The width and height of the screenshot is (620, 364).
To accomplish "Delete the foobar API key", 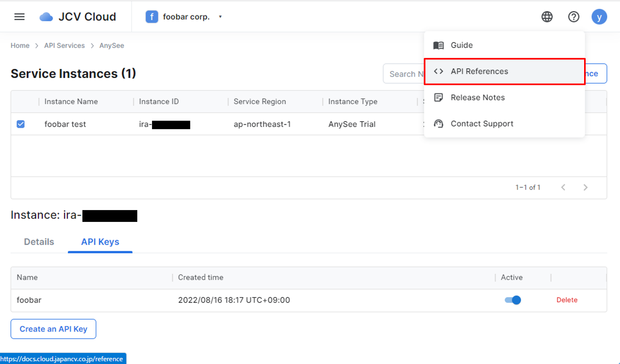I will coord(567,300).
